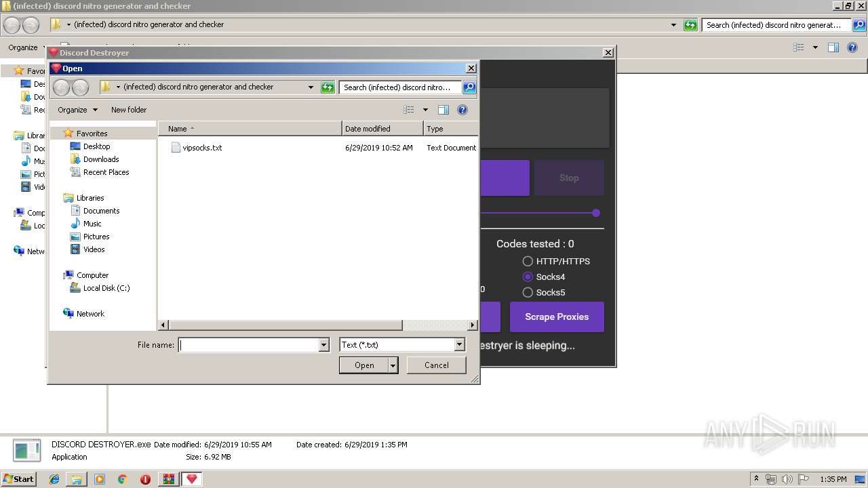Launch Chrome from taskbar
Image resolution: width=868 pixels, height=488 pixels.
(123, 479)
